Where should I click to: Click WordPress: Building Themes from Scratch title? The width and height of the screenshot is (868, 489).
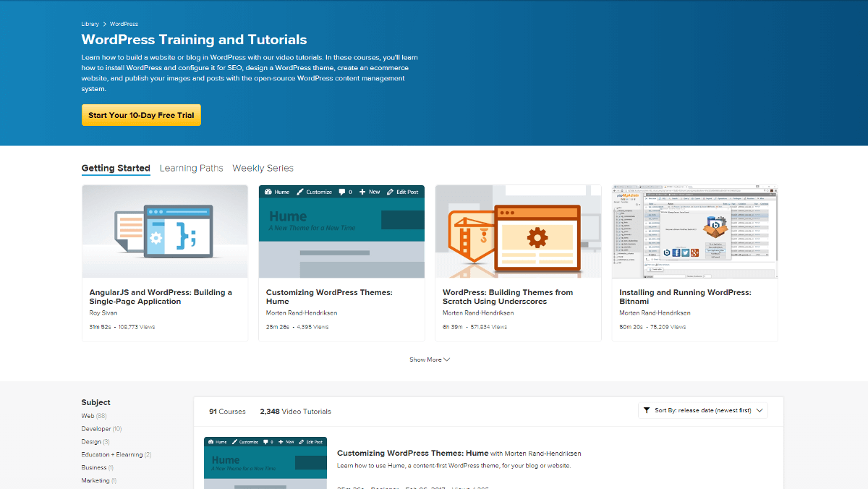click(x=508, y=297)
